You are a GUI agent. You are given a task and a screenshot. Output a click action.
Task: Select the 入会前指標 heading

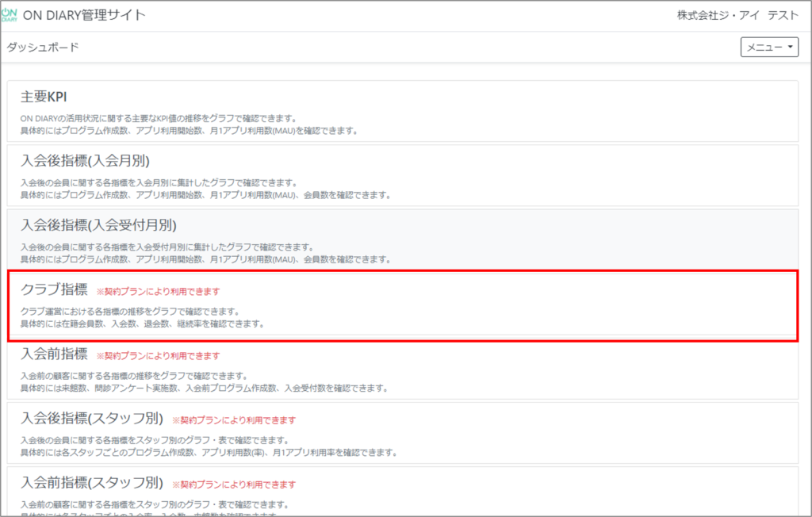point(54,354)
